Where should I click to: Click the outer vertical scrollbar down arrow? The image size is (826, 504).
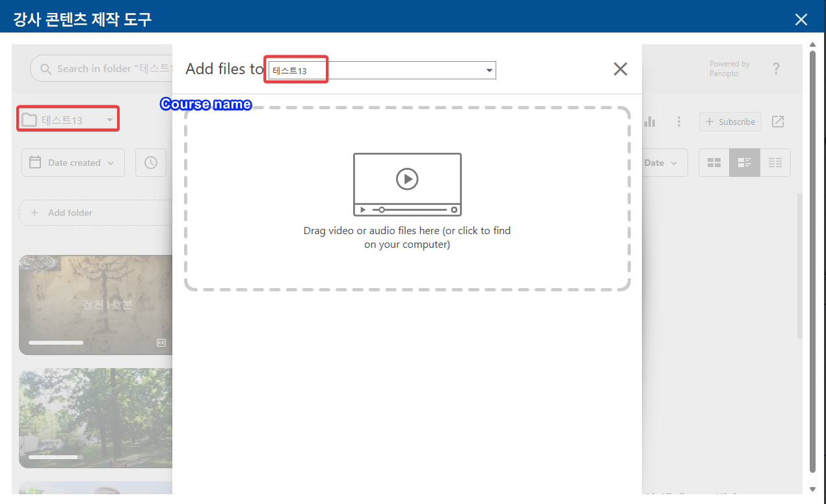click(812, 489)
